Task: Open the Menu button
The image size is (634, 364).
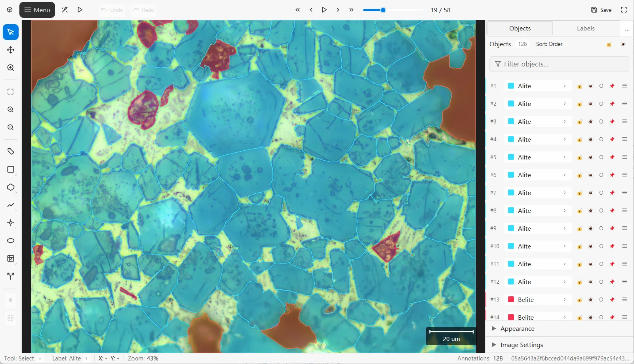Action: [37, 10]
